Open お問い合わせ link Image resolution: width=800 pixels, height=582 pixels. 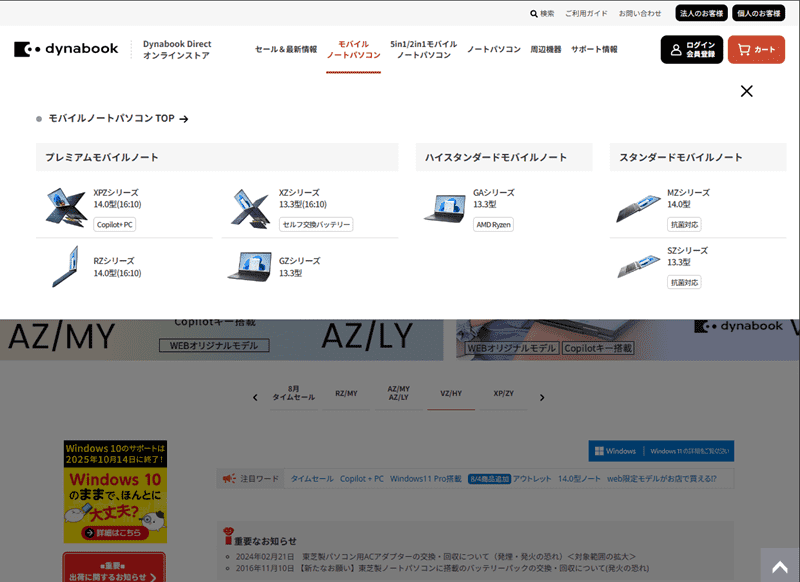pos(640,14)
